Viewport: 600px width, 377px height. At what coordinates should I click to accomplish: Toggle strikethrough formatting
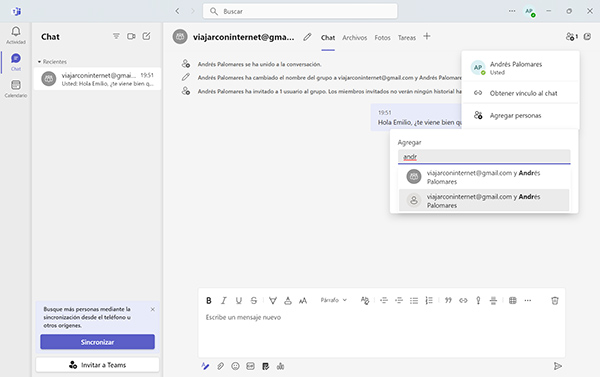[x=254, y=300]
